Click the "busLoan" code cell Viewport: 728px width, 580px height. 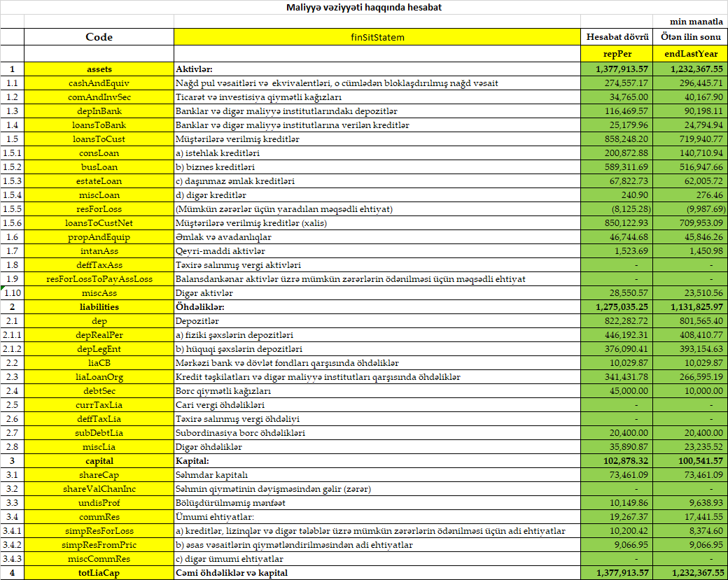(99, 167)
